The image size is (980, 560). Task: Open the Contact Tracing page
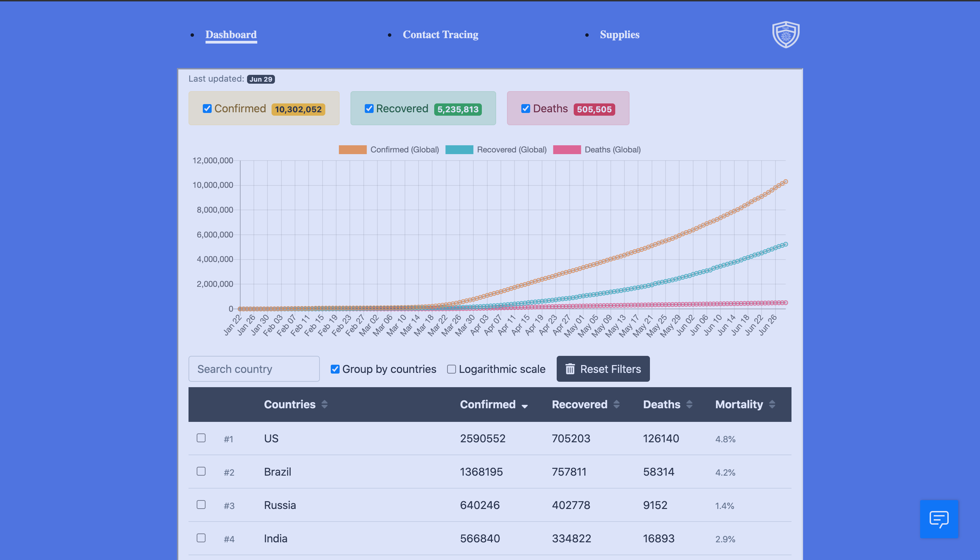point(440,35)
